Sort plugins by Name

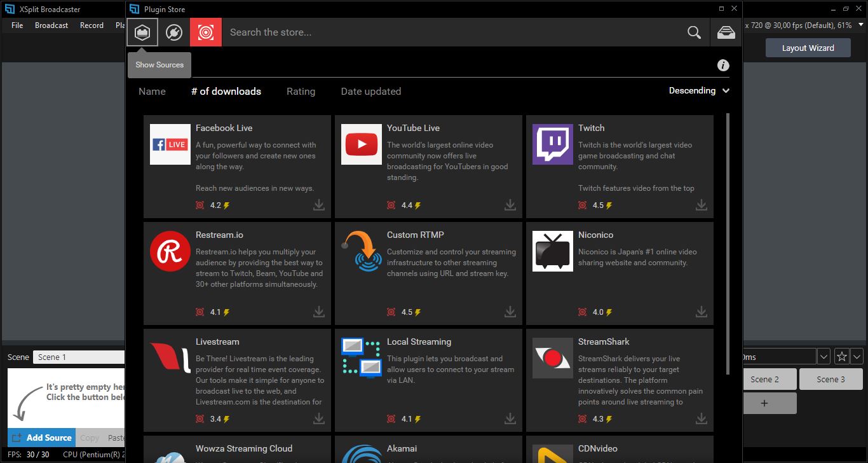[x=152, y=92]
